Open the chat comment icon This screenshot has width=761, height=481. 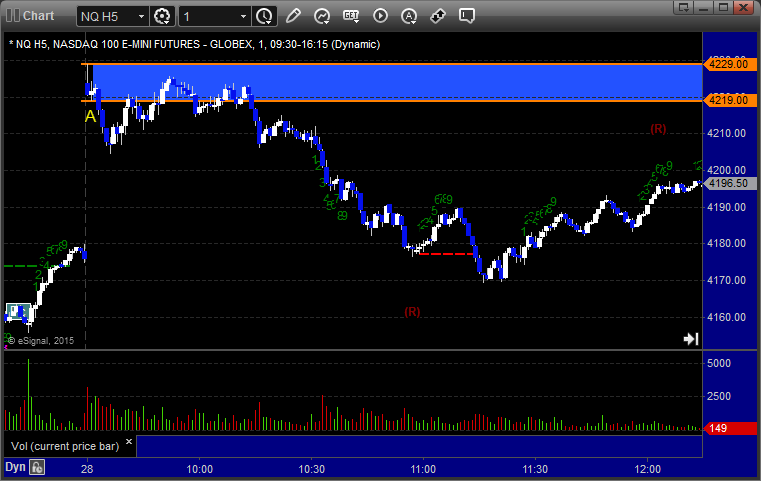466,16
